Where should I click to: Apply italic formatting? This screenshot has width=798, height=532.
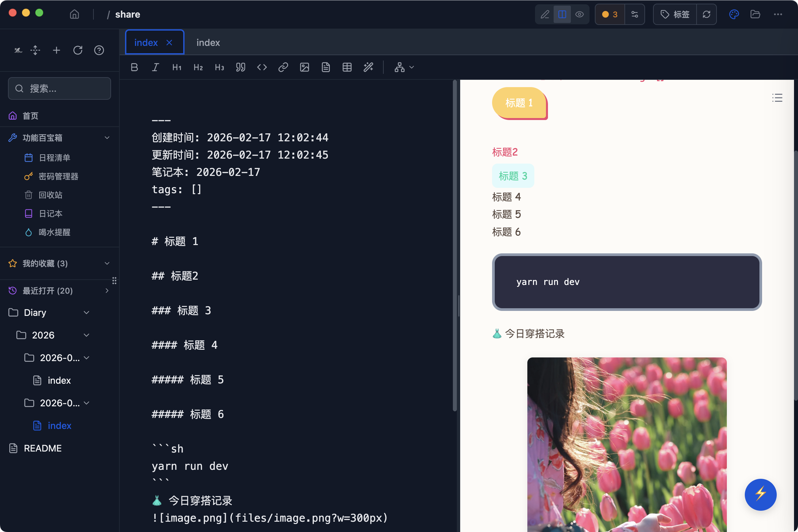click(155, 67)
